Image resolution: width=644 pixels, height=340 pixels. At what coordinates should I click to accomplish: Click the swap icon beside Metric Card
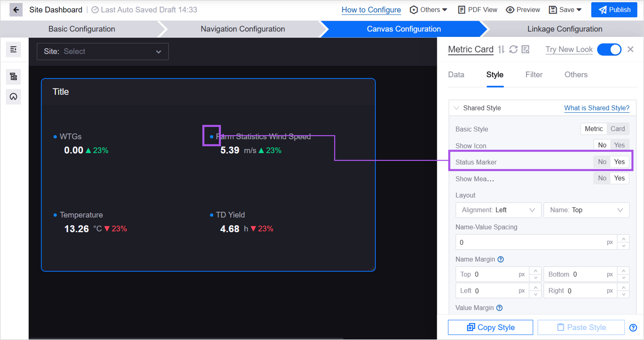[x=501, y=49]
